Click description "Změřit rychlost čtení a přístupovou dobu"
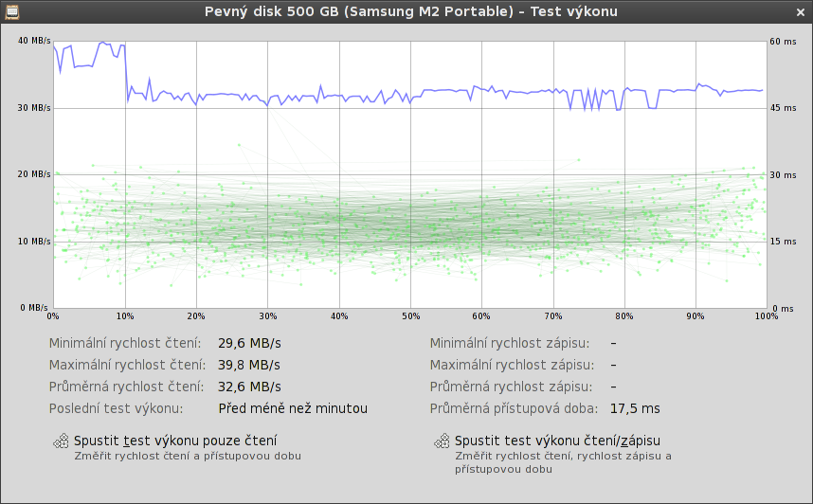 188,456
